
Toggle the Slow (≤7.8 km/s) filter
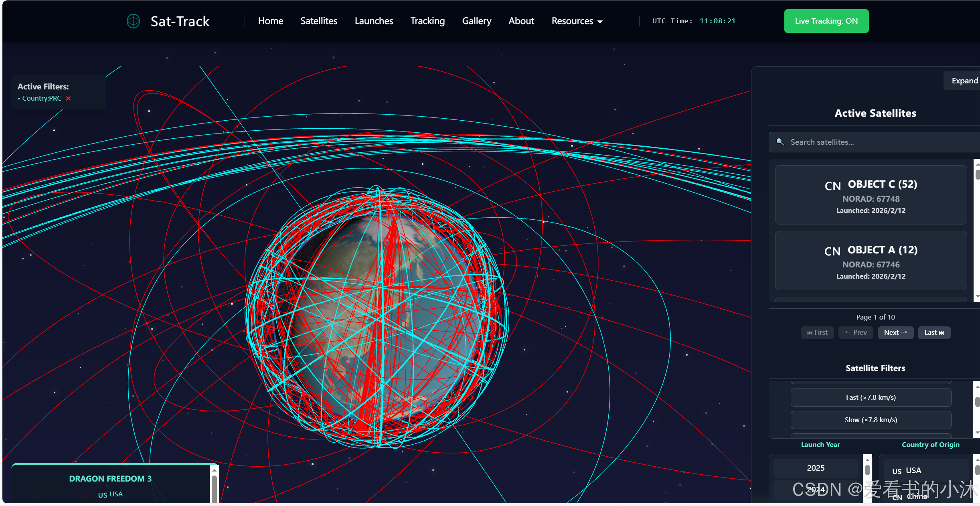[x=871, y=420]
